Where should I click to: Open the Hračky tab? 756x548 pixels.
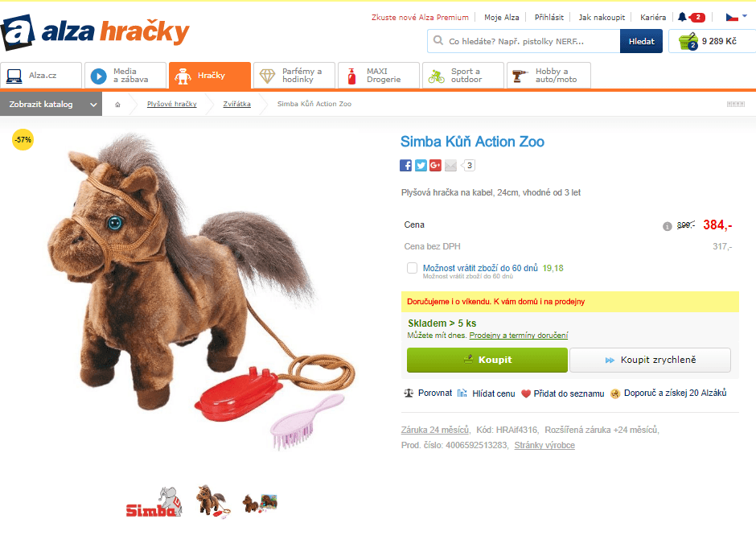click(x=210, y=76)
